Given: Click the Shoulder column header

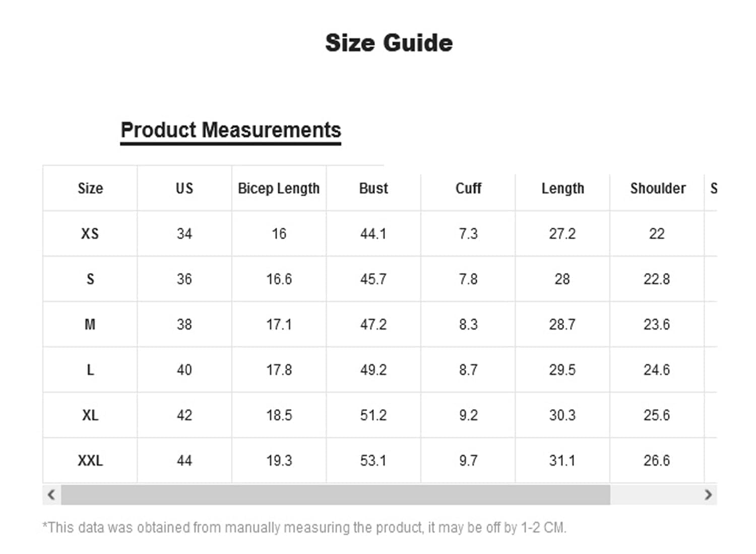Looking at the screenshot, I should (x=657, y=188).
